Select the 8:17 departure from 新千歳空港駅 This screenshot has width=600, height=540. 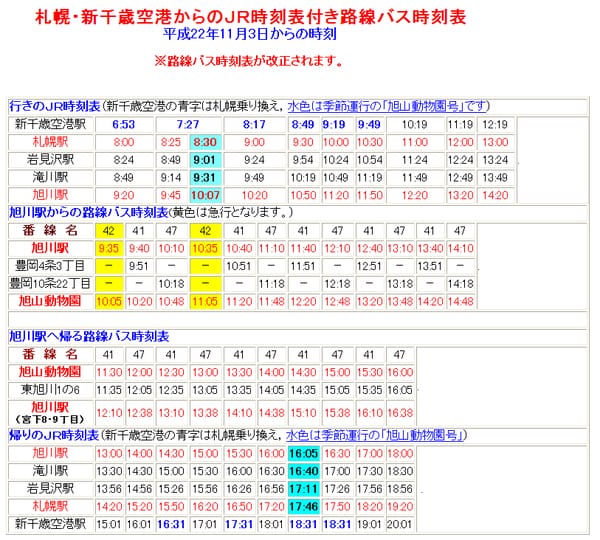(254, 124)
